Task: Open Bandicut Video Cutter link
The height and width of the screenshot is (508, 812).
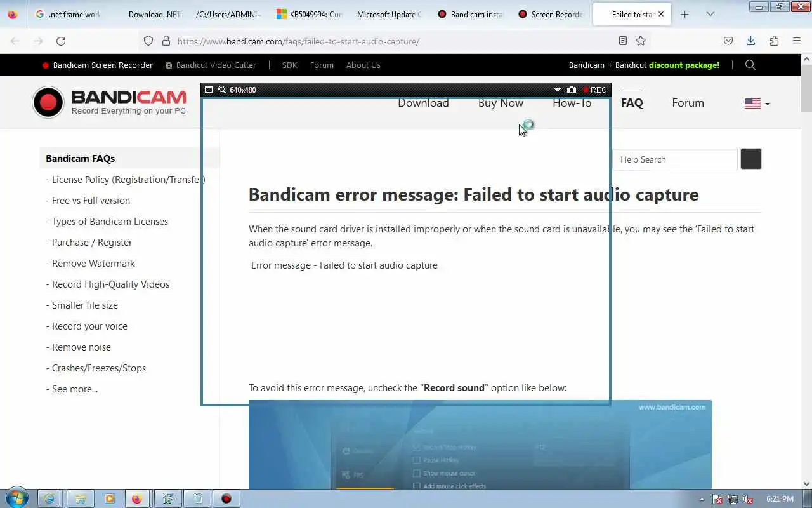Action: (x=211, y=65)
